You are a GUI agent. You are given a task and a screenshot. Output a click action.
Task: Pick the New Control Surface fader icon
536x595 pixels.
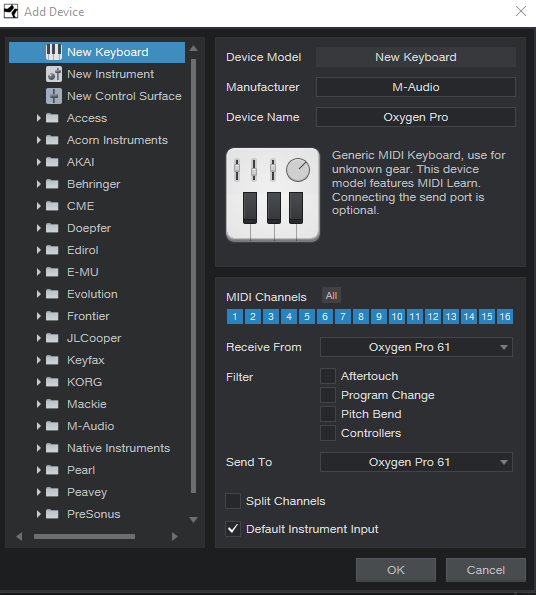click(53, 96)
